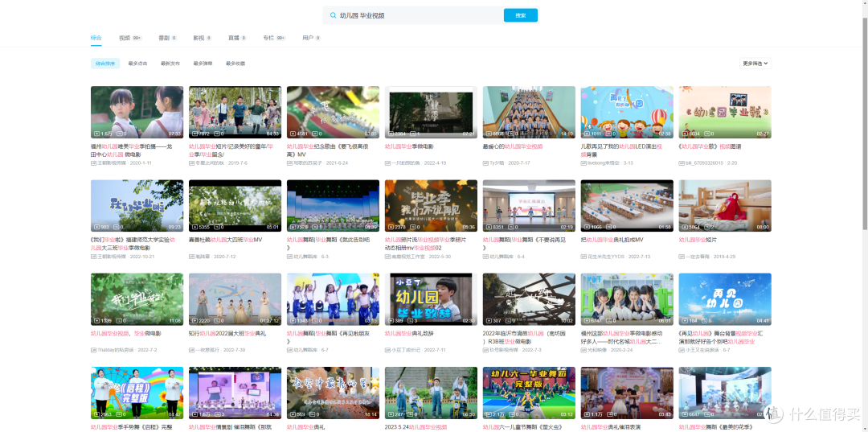868x432 pixels.
Task: Switch to the 番剧 results tab
Action: click(x=167, y=38)
